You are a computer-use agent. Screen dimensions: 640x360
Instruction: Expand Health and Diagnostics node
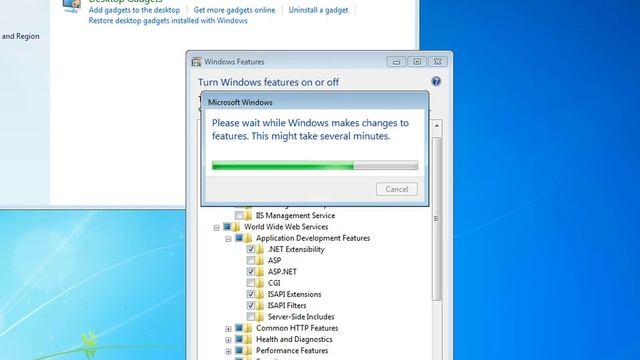click(229, 340)
